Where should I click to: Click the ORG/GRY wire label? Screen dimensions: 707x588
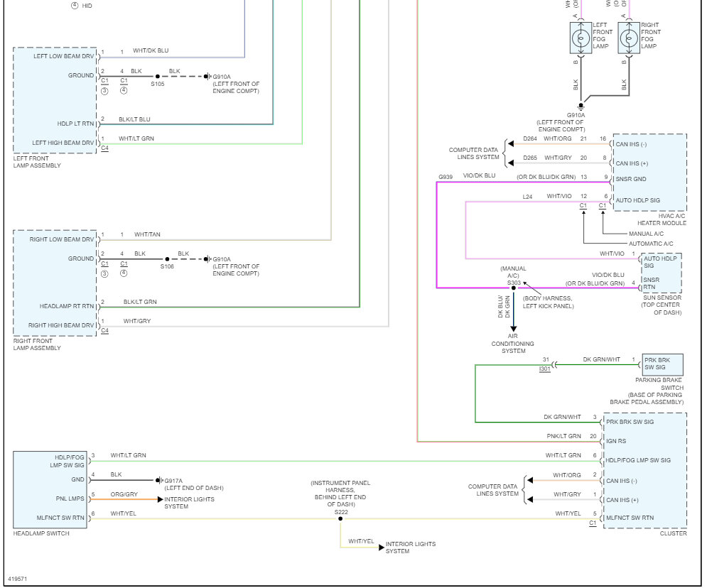124,494
